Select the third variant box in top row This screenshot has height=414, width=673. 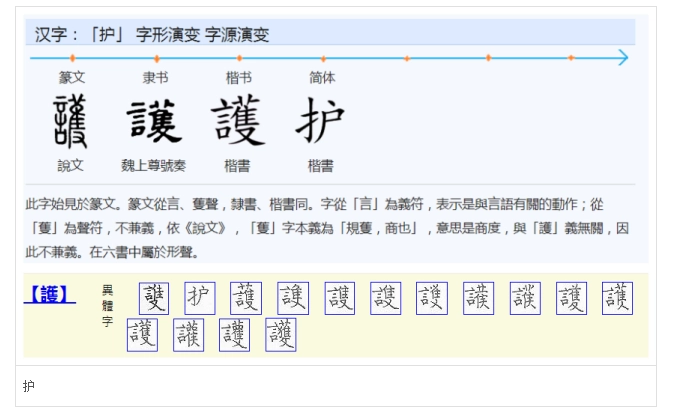coord(246,298)
